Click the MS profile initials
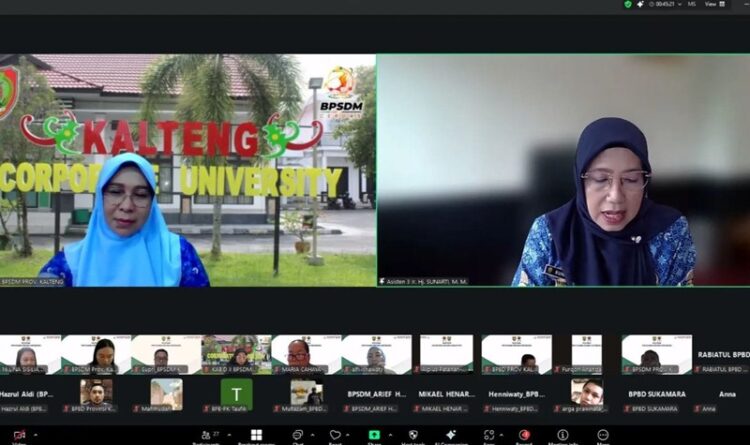Screen dimensions: 750x445 [x=692, y=4]
